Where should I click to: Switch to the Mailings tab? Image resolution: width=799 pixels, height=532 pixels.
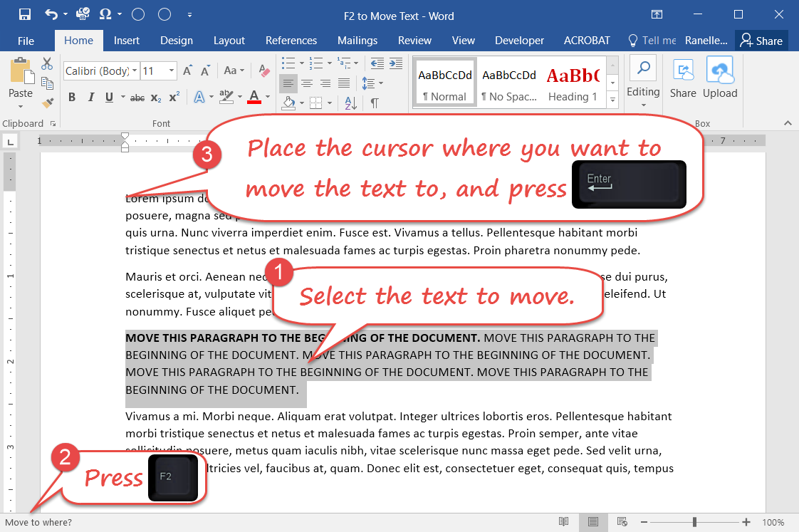pos(357,41)
